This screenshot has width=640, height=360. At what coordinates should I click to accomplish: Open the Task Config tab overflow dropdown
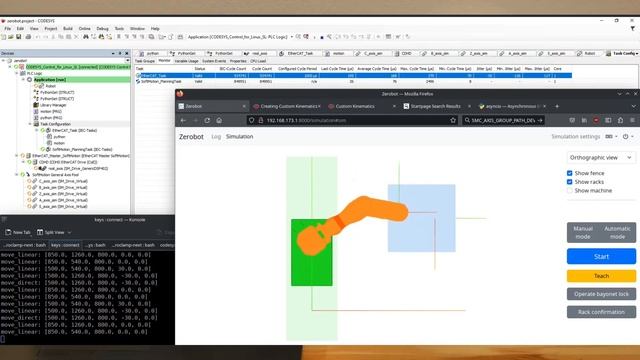637,53
